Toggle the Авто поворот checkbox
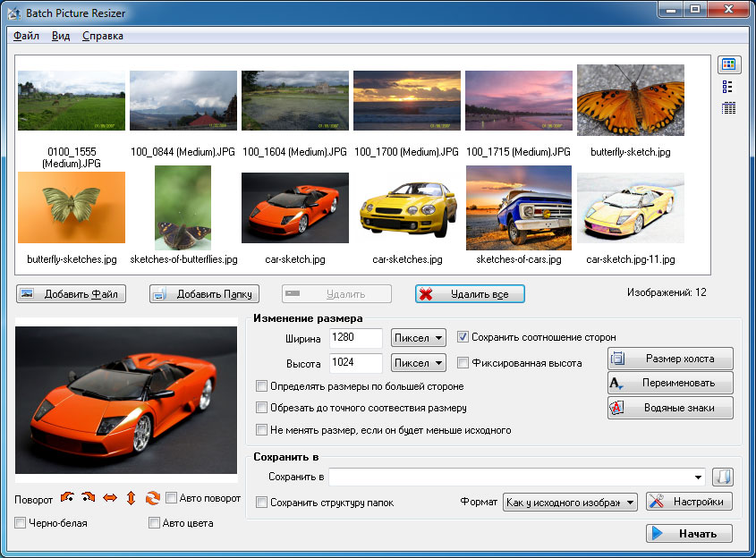The width and height of the screenshot is (756, 558). 172,498
